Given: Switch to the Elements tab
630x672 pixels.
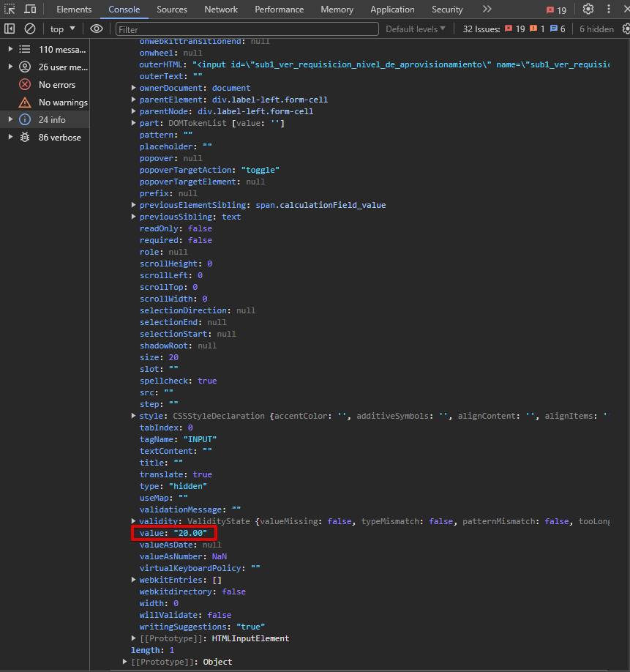Looking at the screenshot, I should click(74, 10).
